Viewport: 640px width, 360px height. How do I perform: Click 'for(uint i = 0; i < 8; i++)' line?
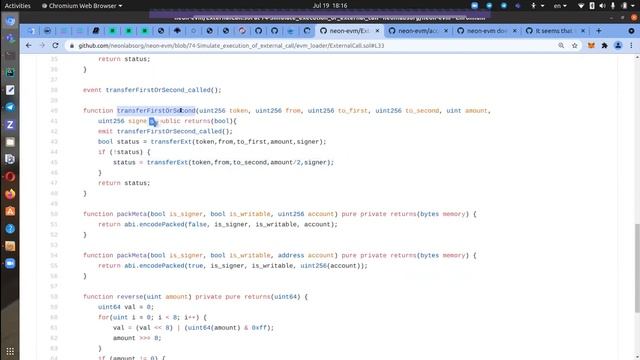point(152,317)
